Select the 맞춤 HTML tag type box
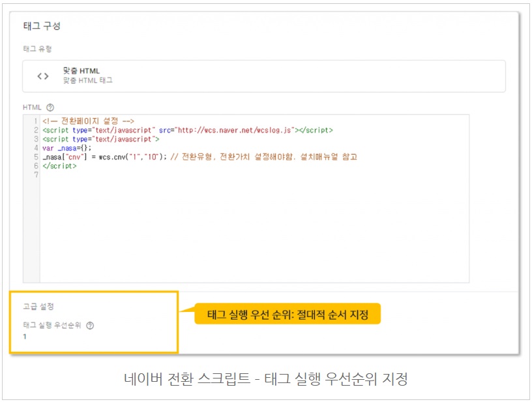532x402 pixels. [264, 76]
